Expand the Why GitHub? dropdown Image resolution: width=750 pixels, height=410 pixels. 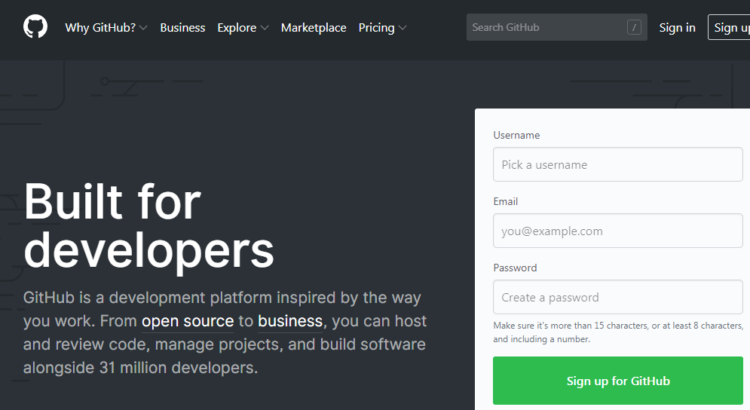[106, 28]
